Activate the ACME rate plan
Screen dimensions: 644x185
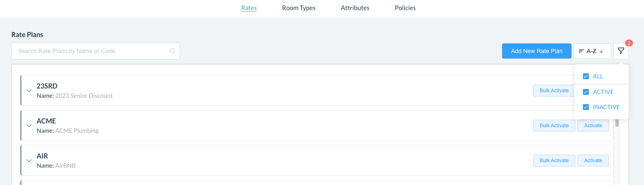[x=593, y=126]
